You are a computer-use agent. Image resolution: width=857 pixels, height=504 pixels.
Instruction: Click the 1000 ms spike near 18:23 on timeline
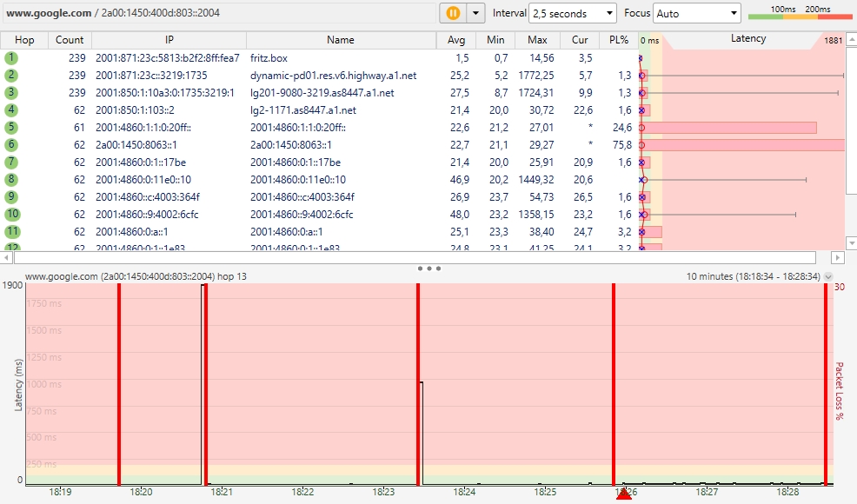click(422, 433)
